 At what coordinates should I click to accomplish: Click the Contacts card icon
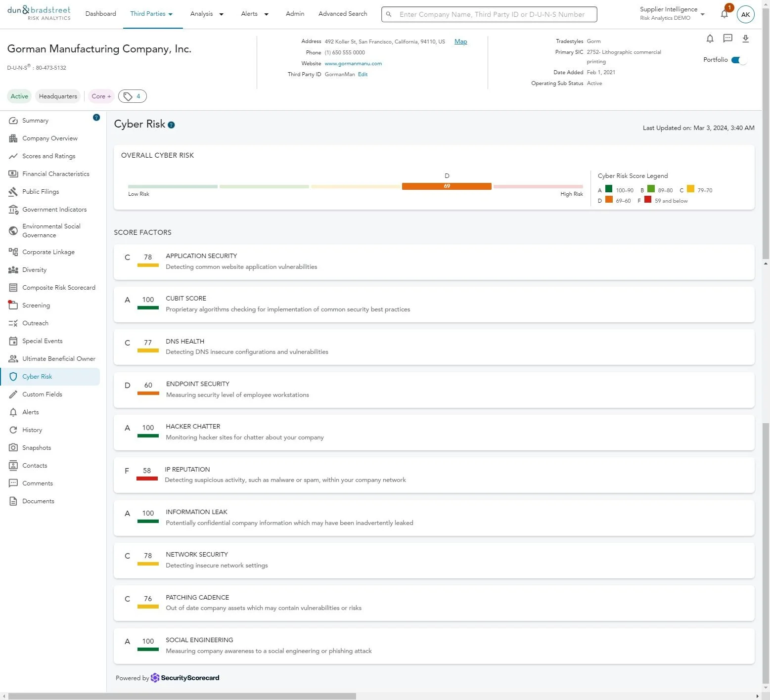(13, 466)
